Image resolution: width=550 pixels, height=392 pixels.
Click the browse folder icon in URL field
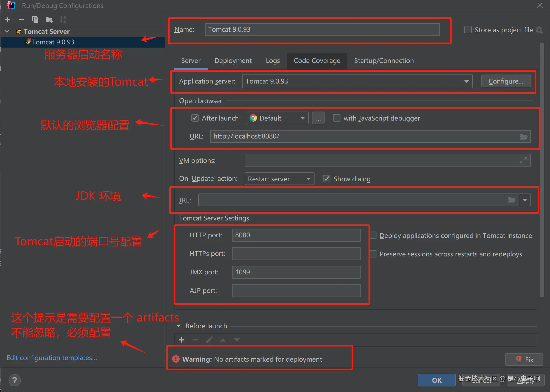pyautogui.click(x=523, y=136)
